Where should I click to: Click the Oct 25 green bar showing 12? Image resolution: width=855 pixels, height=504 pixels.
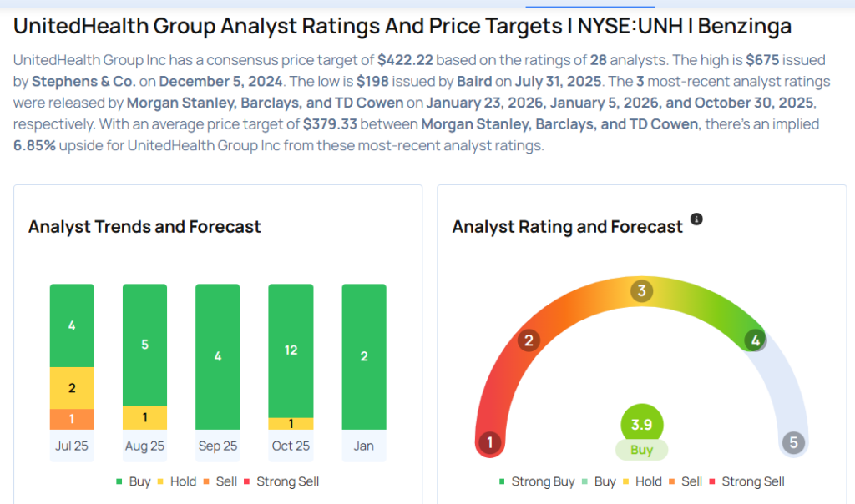tap(291, 350)
